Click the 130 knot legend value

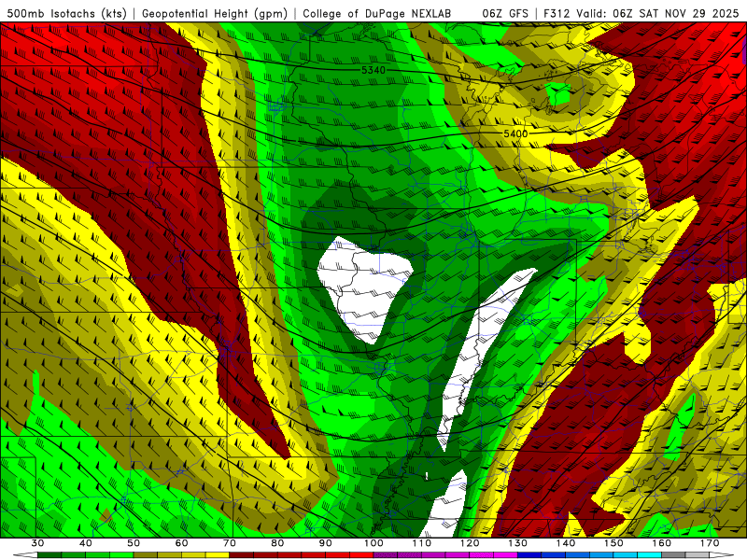pos(518,543)
